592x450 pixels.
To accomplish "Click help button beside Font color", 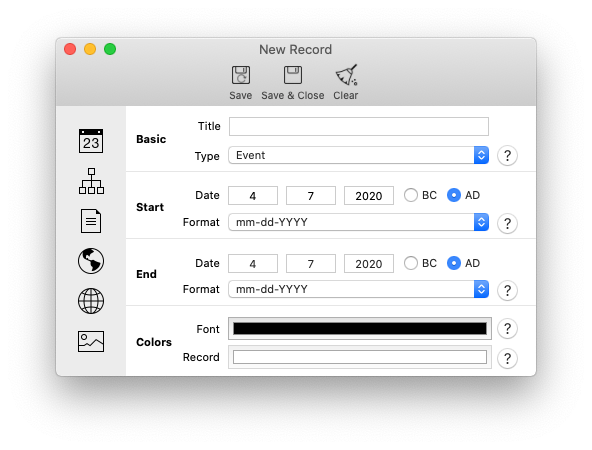I will coord(507,328).
